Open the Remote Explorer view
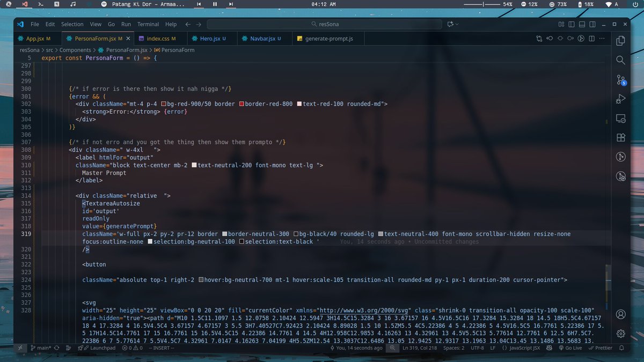 point(620,118)
